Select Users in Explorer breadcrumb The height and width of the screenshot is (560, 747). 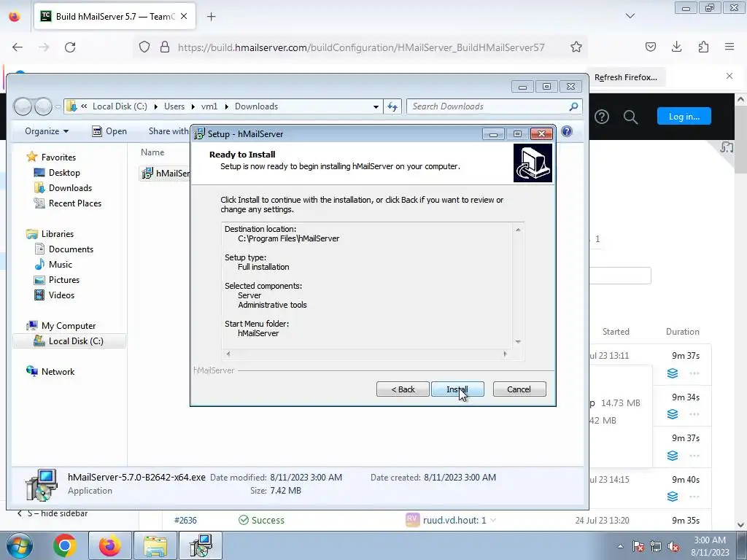tap(174, 106)
